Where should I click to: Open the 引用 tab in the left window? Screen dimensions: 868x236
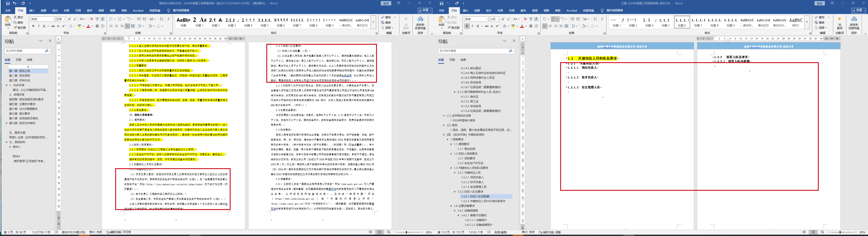tap(78, 11)
